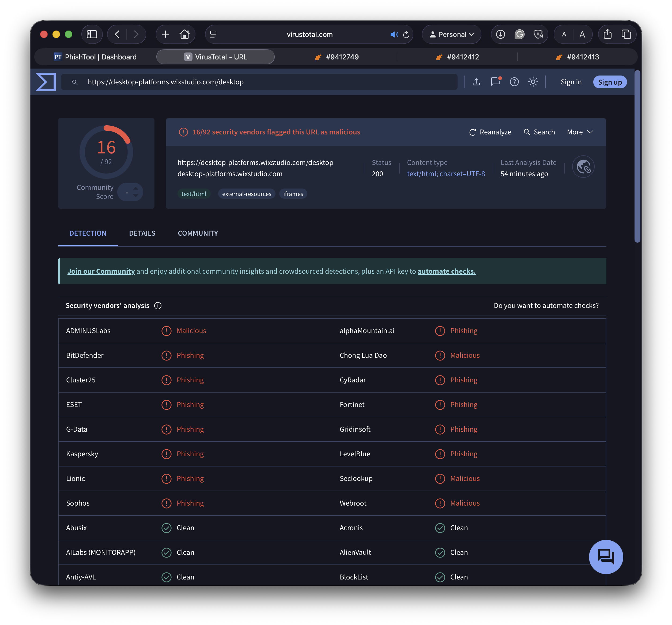Click the Sign in link

tap(571, 82)
